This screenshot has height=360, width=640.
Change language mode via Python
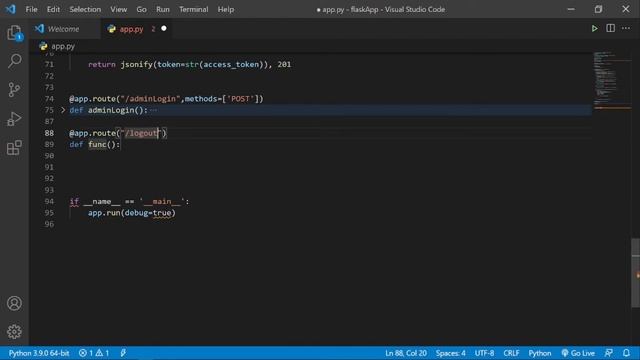[540, 353]
